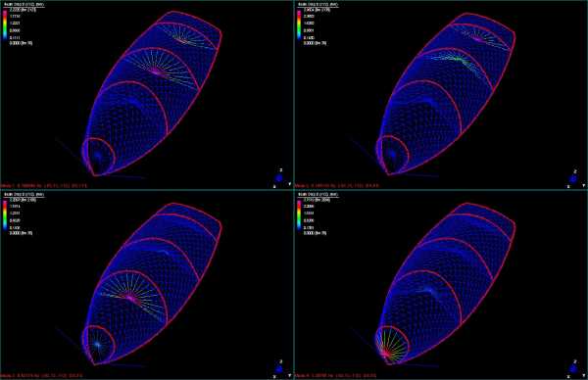Click the result title text in top-left viewport
This screenshot has width=588, height=380.
click(x=24, y=5)
